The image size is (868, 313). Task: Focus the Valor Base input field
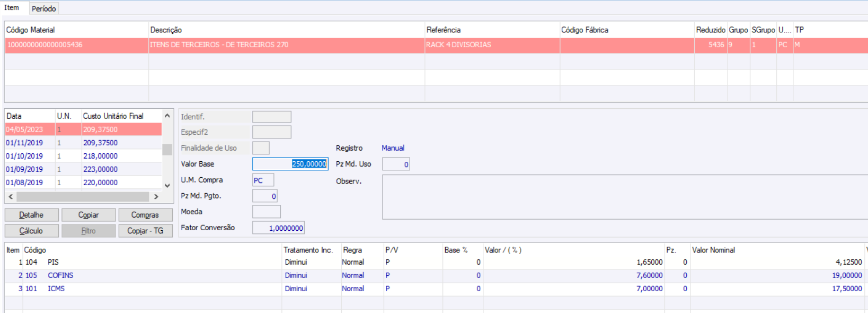click(x=290, y=164)
